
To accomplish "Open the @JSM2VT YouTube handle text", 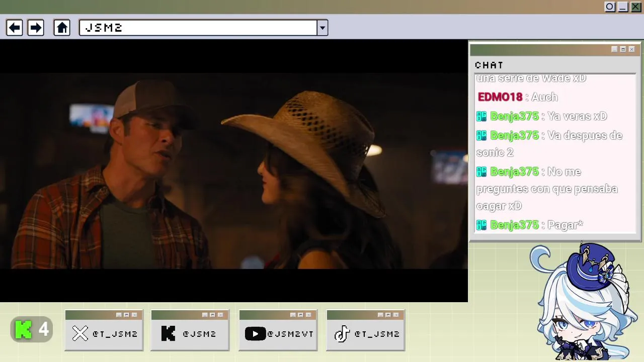I will pos(290,334).
